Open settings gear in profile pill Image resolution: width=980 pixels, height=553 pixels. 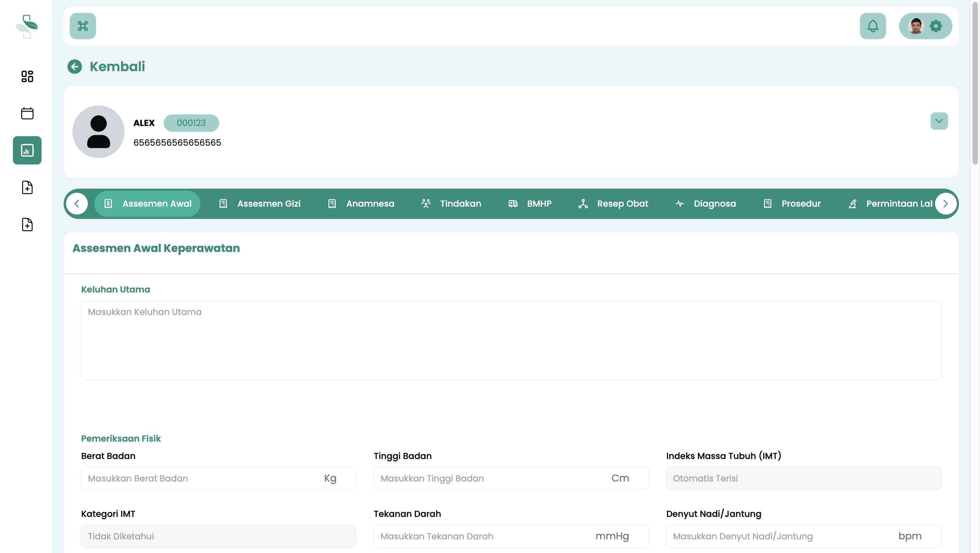[935, 26]
